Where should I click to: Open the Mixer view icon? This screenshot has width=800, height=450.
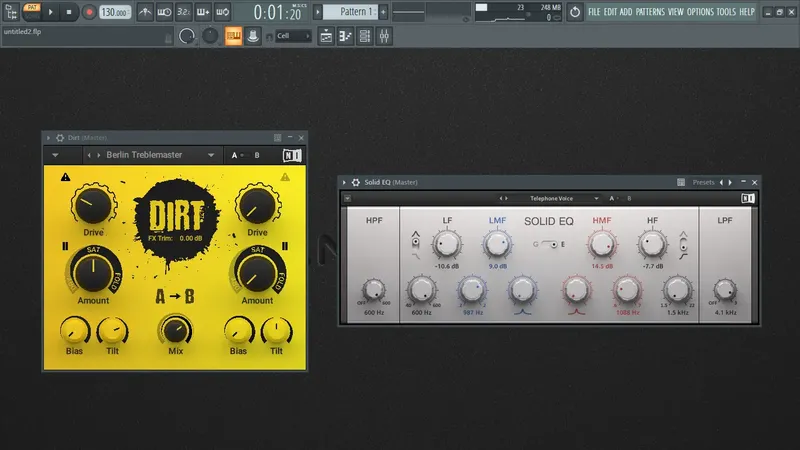pos(384,36)
